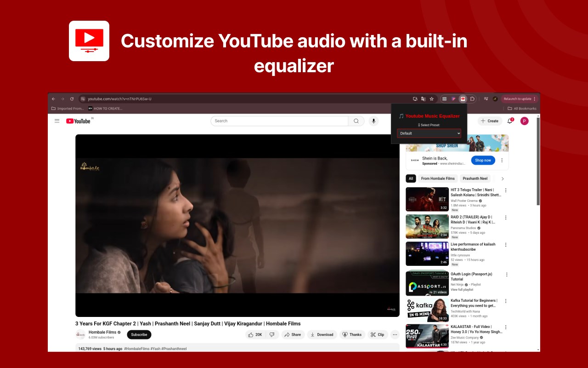Open Imported From bookmarks folder
The height and width of the screenshot is (368, 588).
pos(68,109)
